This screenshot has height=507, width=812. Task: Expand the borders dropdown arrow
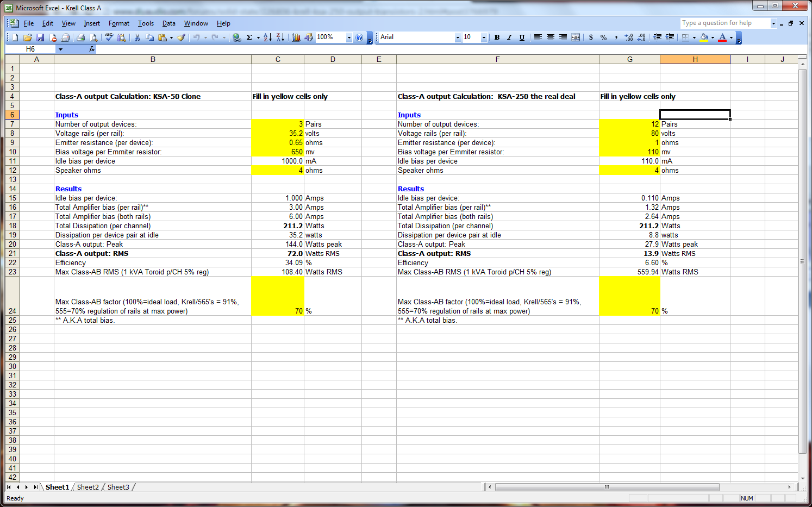(694, 37)
